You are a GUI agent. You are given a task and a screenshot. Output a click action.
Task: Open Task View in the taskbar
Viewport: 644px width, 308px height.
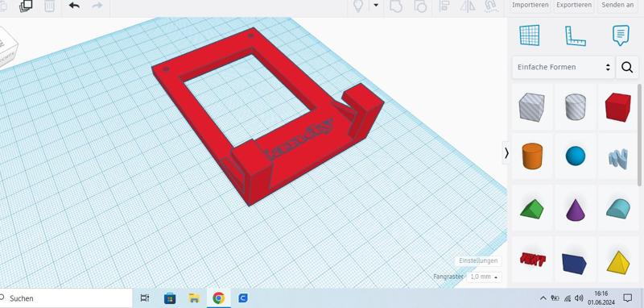click(x=145, y=298)
